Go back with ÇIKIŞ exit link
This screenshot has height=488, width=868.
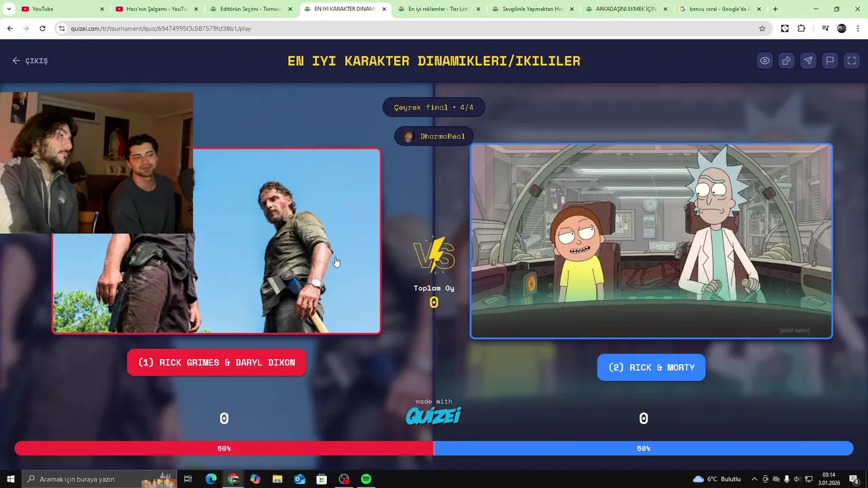(x=30, y=60)
